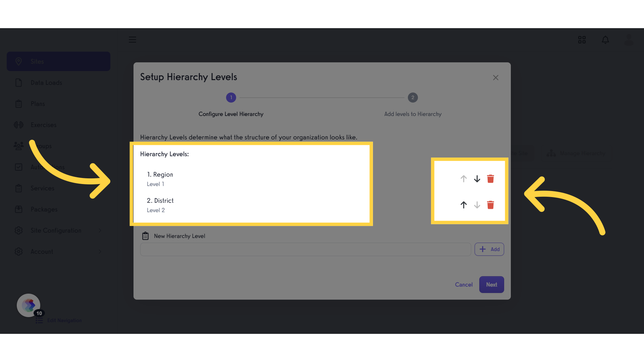The width and height of the screenshot is (644, 362).
Task: Click the Data Loads document icon
Action: [19, 82]
